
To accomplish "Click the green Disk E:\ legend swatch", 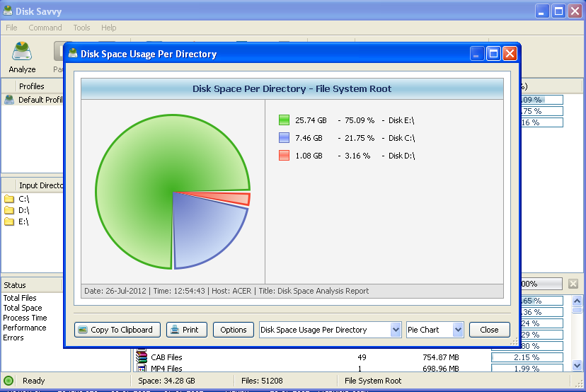I will [x=284, y=120].
